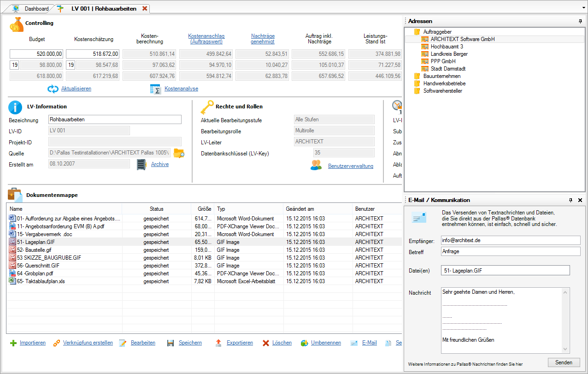Sort documents by Geändert am column
The image size is (588, 374).
point(318,209)
